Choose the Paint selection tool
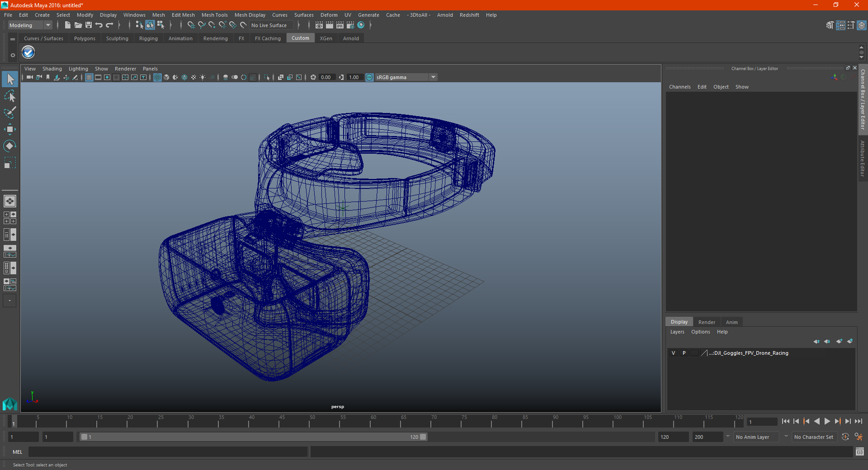This screenshot has width=868, height=470. [x=10, y=113]
